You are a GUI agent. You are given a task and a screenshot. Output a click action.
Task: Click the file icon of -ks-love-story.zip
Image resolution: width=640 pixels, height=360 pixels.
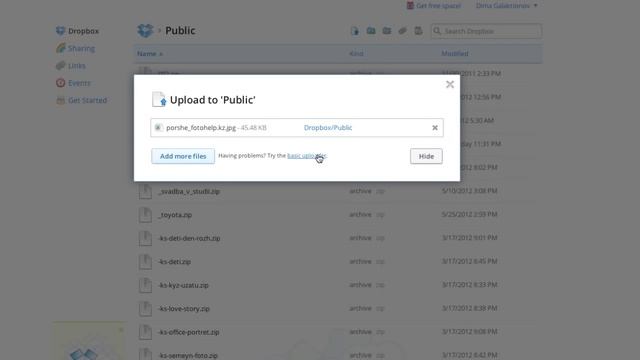145,308
